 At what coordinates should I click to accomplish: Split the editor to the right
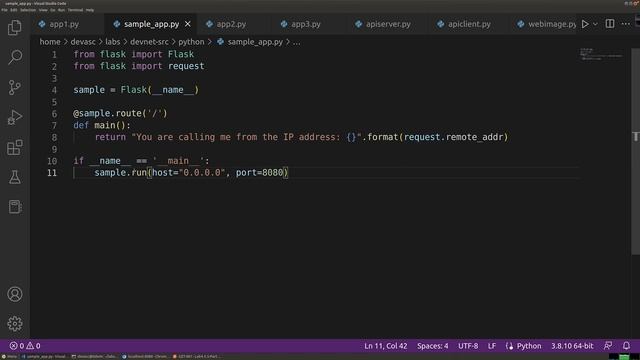pyautogui.click(x=610, y=24)
